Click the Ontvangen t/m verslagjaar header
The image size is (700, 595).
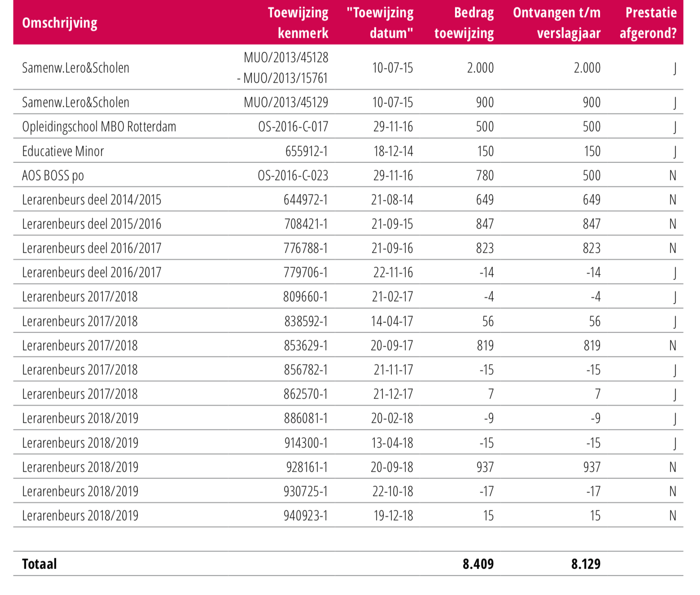click(557, 23)
